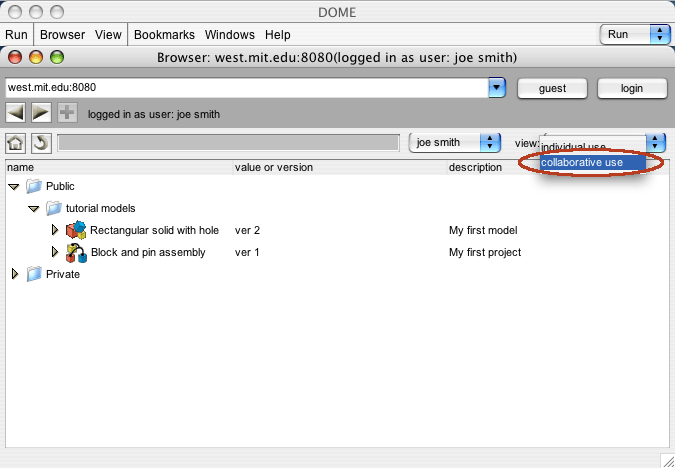The height and width of the screenshot is (468, 675).
Task: Open the Help menu
Action: 278,34
